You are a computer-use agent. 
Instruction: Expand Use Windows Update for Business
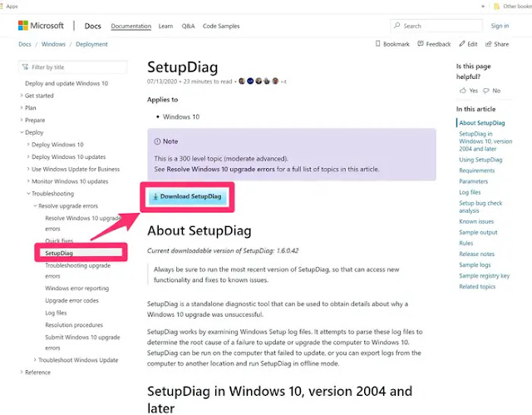tap(28, 169)
